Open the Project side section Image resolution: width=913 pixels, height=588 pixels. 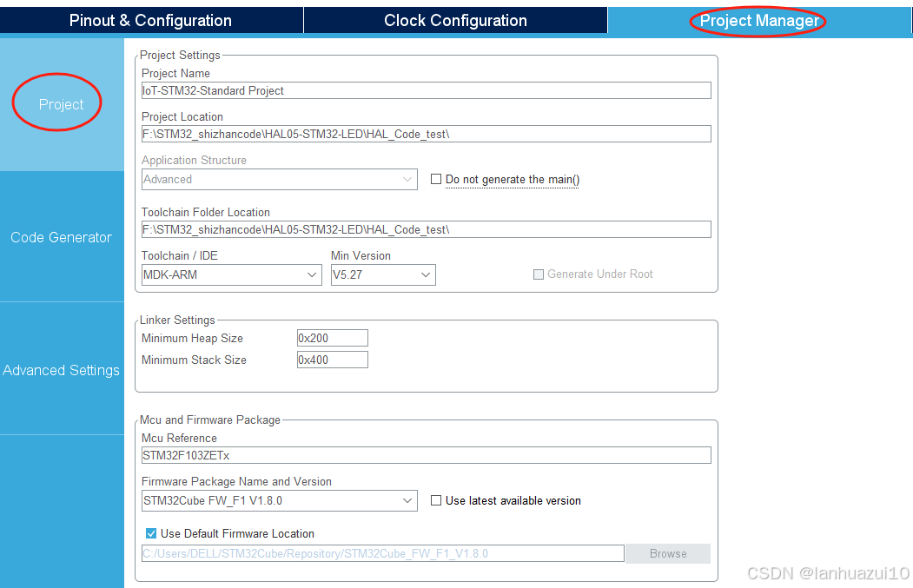pyautogui.click(x=62, y=104)
